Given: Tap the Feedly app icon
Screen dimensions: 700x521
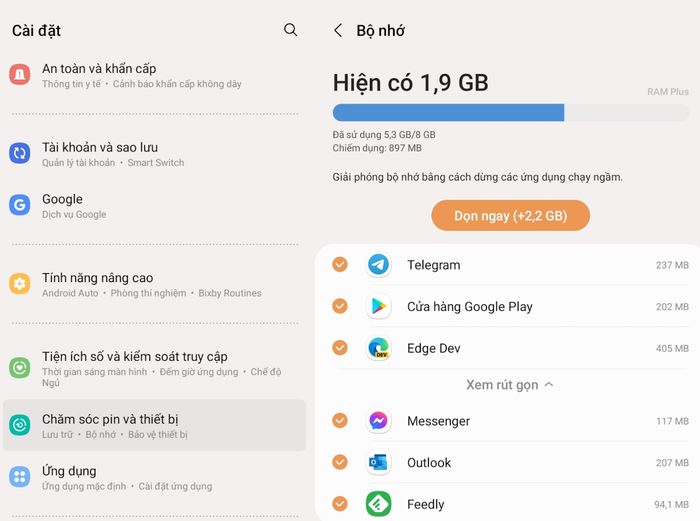Looking at the screenshot, I should click(x=379, y=504).
